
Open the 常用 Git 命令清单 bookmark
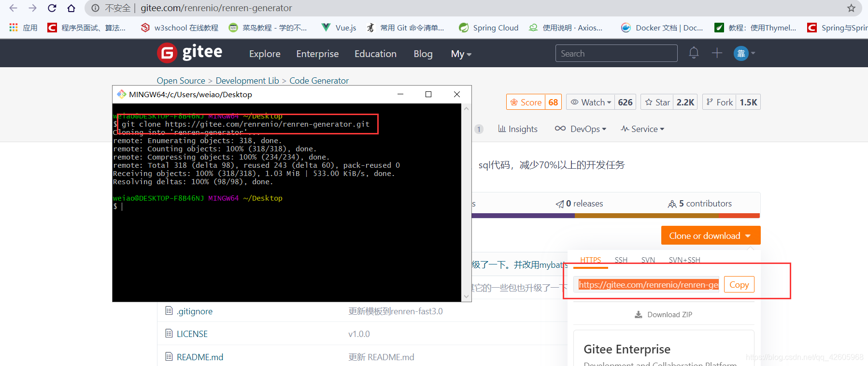pyautogui.click(x=406, y=28)
